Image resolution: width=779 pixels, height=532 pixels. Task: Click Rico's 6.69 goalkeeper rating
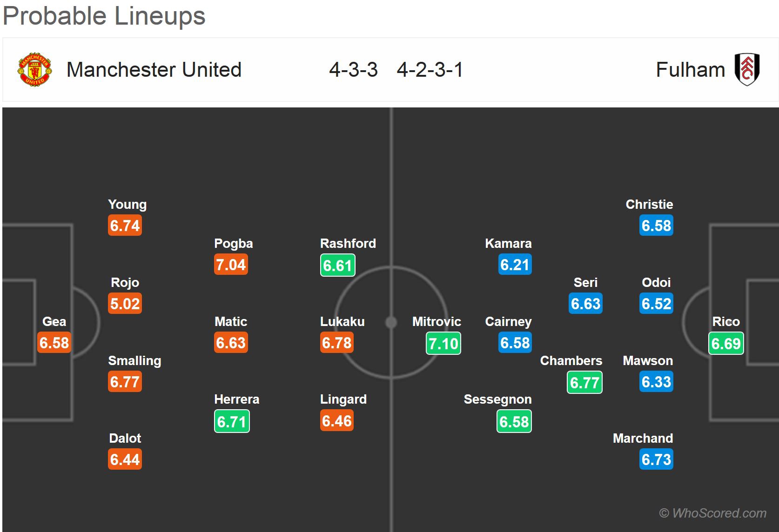(726, 344)
